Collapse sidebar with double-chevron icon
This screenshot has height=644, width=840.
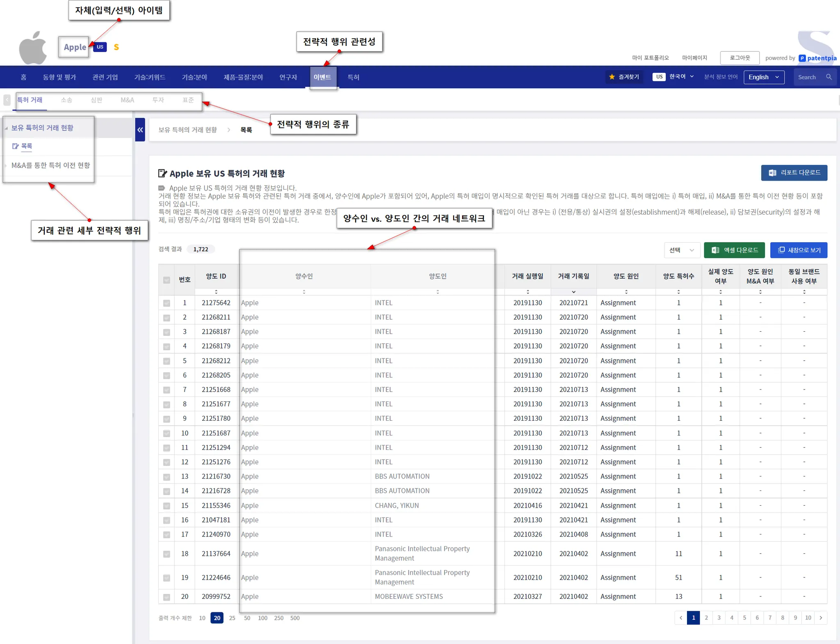tap(140, 130)
